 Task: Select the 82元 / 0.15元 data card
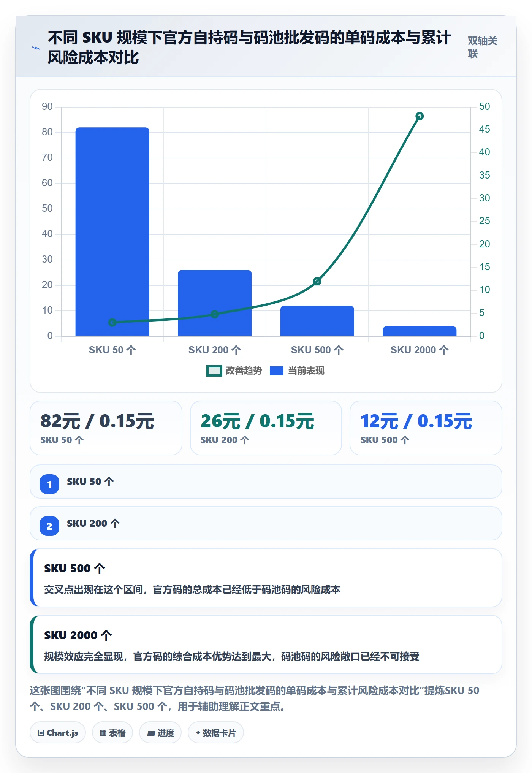pyautogui.click(x=106, y=428)
